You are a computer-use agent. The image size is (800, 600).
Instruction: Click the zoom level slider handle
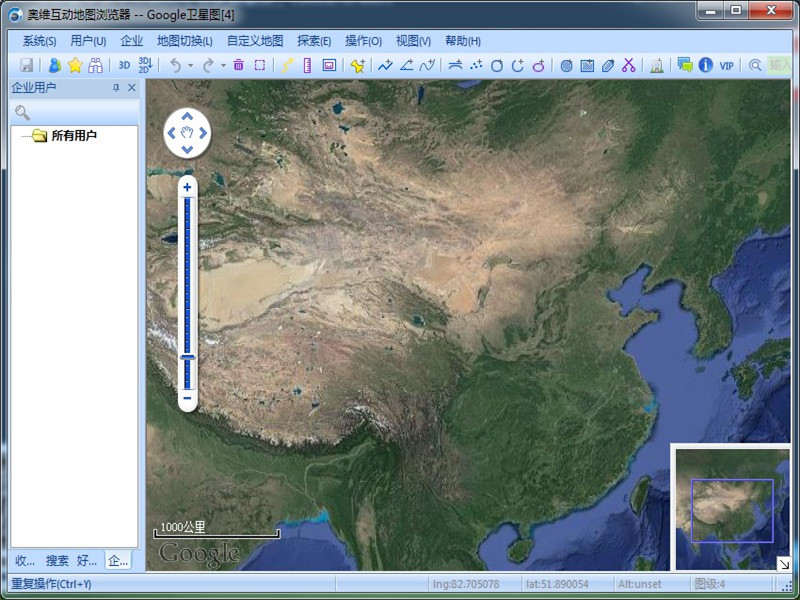click(x=187, y=358)
